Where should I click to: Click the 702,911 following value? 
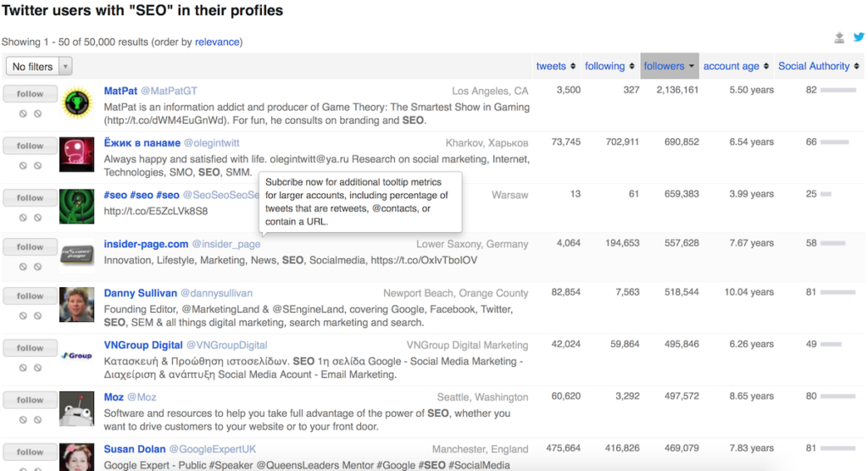pyautogui.click(x=622, y=142)
